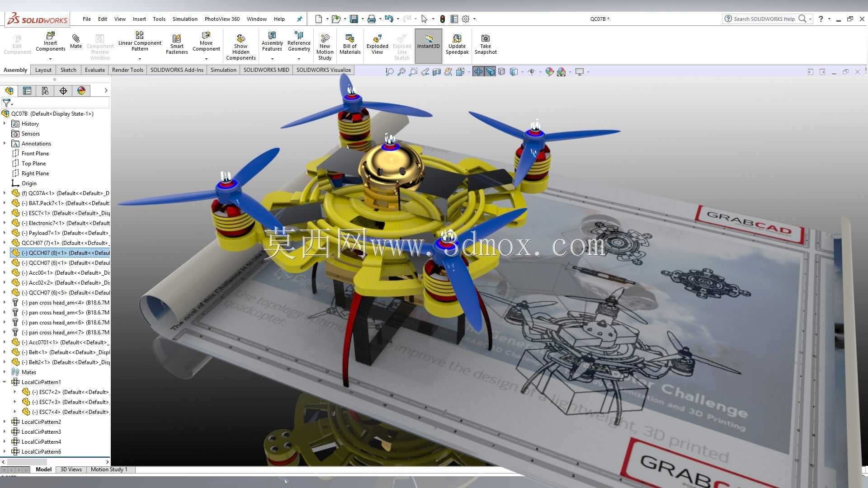Image resolution: width=868 pixels, height=488 pixels.
Task: Click the Section View icon
Action: [436, 72]
